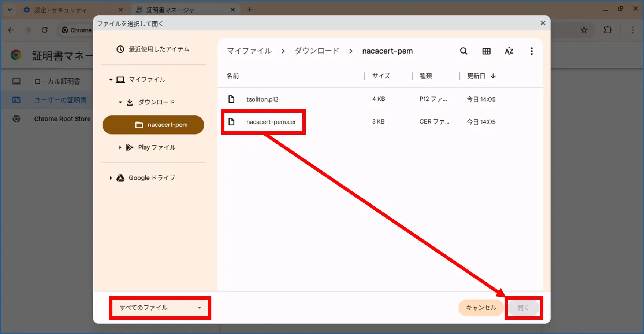This screenshot has width=644, height=334.
Task: Sort files by 更新日 column header
Action: (x=476, y=76)
